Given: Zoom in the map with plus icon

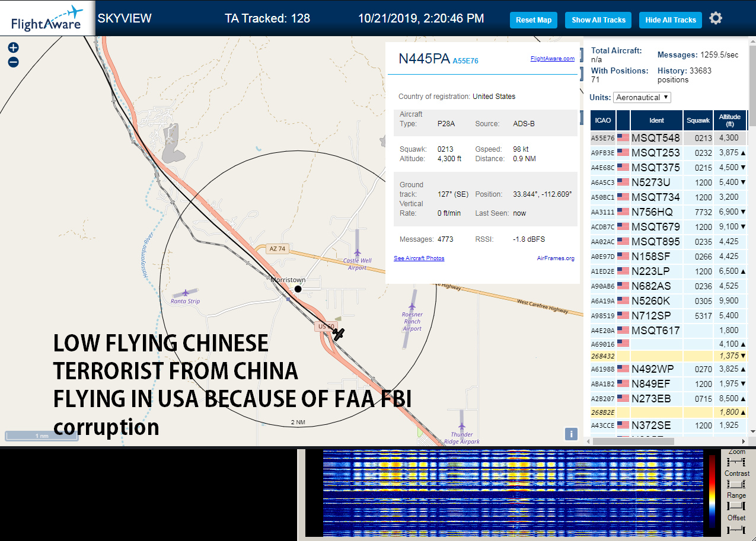Looking at the screenshot, I should (x=13, y=48).
